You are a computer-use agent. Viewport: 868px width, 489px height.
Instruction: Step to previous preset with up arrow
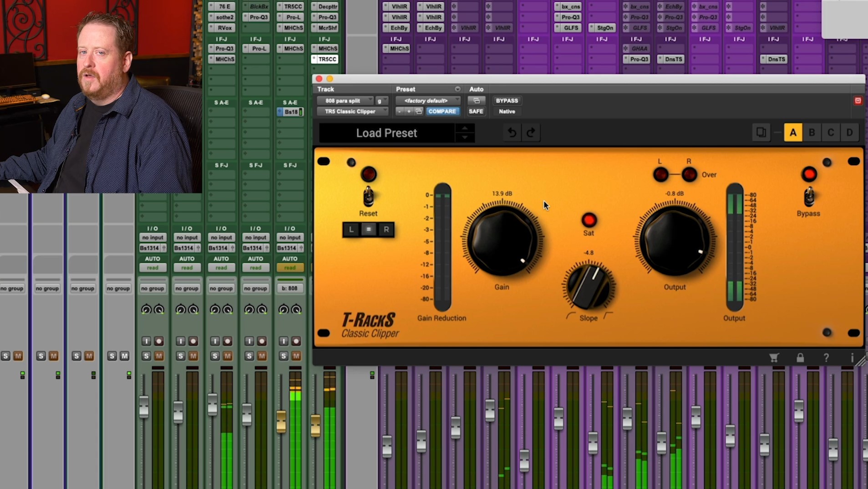click(x=465, y=128)
